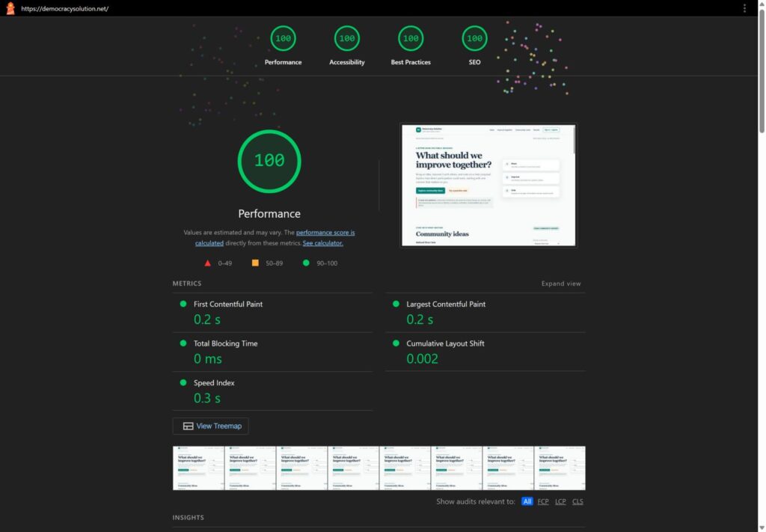766x532 pixels.
Task: Click the Lighthouse logo icon
Action: [x=10, y=8]
